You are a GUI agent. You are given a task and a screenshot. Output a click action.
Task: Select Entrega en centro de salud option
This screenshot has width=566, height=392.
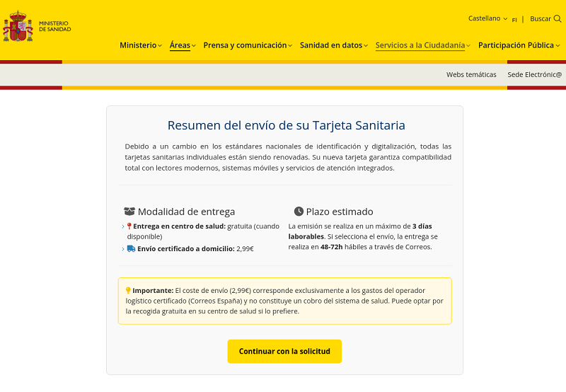pyautogui.click(x=179, y=226)
